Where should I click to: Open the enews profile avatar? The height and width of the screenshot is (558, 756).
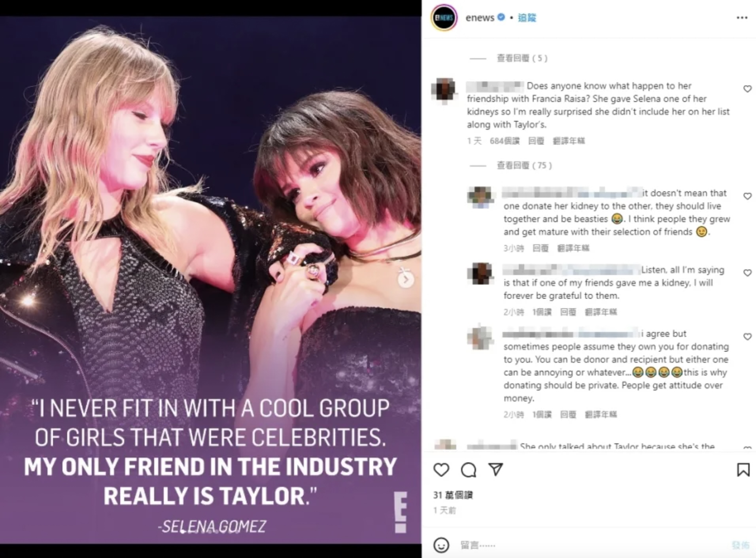coord(444,18)
